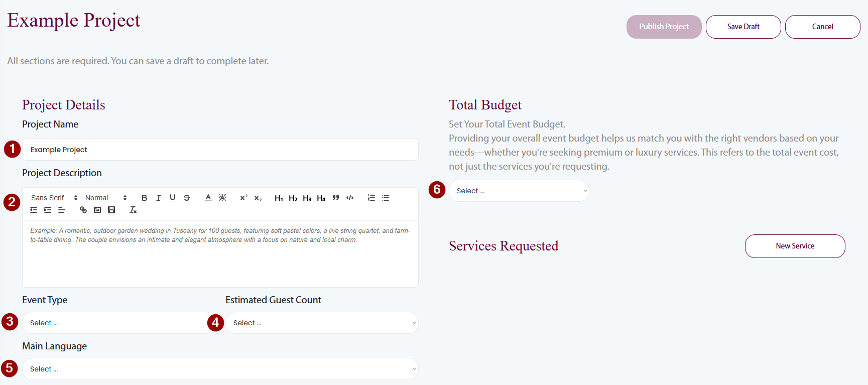The height and width of the screenshot is (385, 868).
Task: Clear text formatting
Action: click(133, 210)
